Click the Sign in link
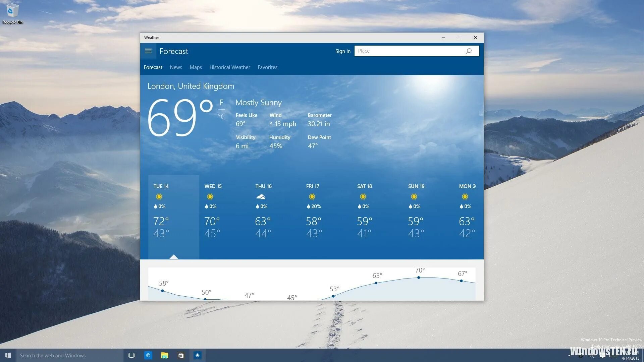 [342, 51]
